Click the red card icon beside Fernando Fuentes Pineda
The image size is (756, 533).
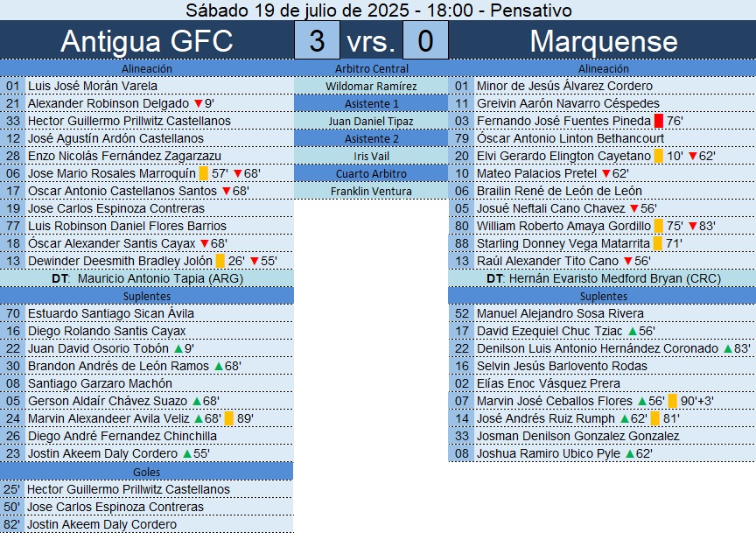pyautogui.click(x=658, y=121)
